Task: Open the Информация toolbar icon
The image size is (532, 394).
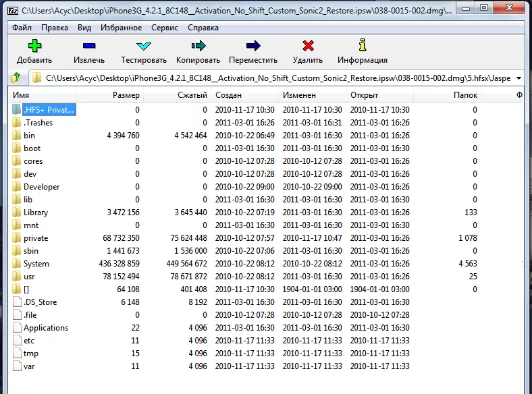Action: [363, 47]
